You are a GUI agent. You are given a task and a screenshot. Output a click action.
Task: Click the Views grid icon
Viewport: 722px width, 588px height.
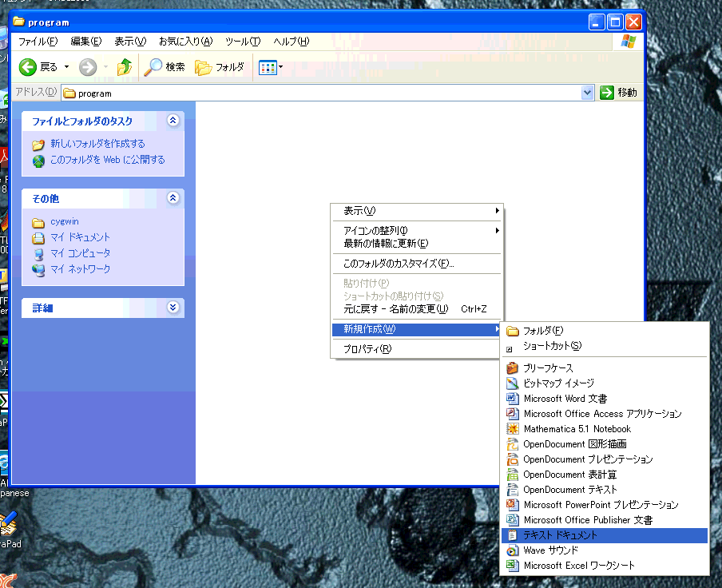[x=268, y=68]
